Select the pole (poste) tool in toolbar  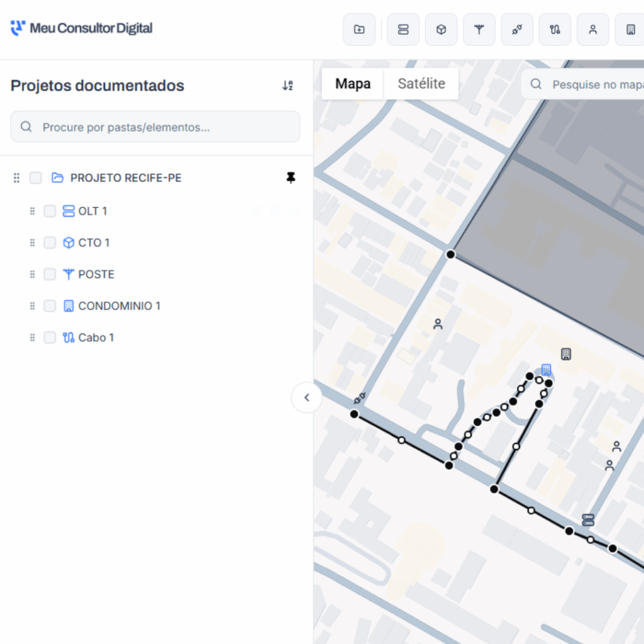[479, 30]
